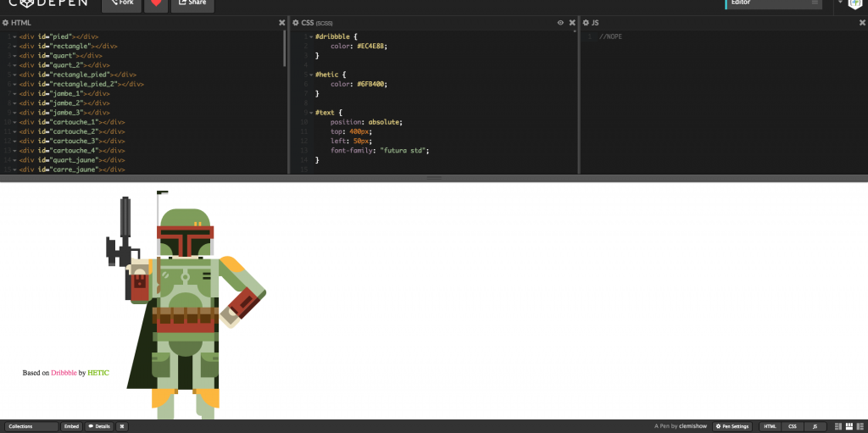
Task: Open the user avatar menu
Action: [x=856, y=4]
